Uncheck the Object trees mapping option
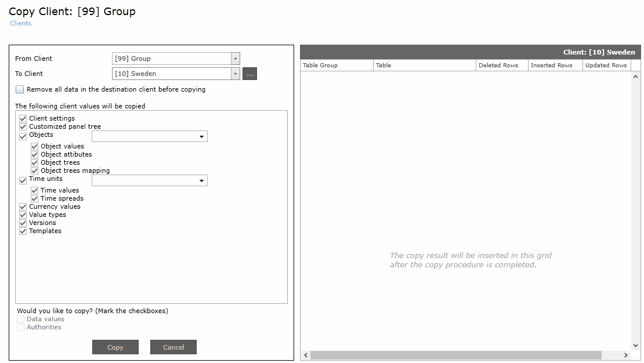This screenshot has width=644, height=363. point(34,170)
